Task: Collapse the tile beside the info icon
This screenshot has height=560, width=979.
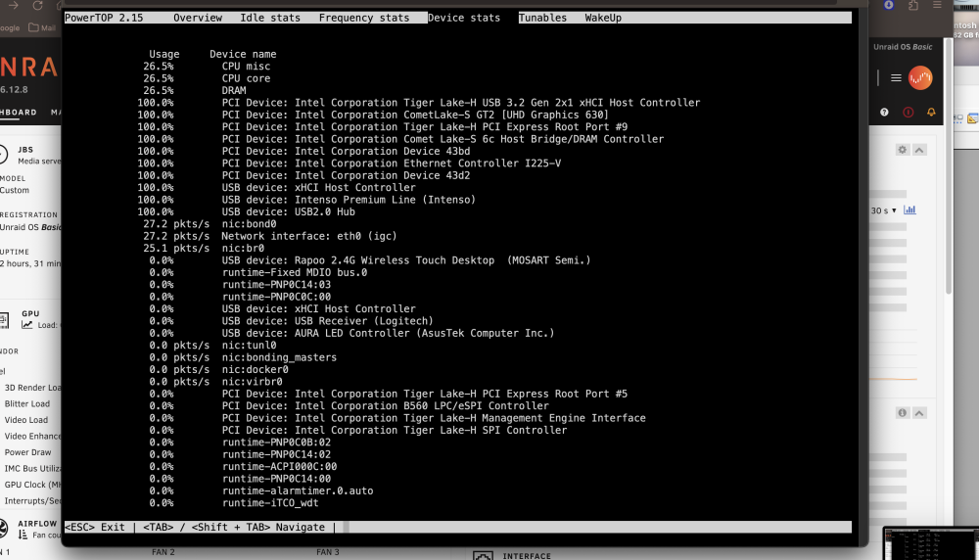Action: pyautogui.click(x=919, y=413)
